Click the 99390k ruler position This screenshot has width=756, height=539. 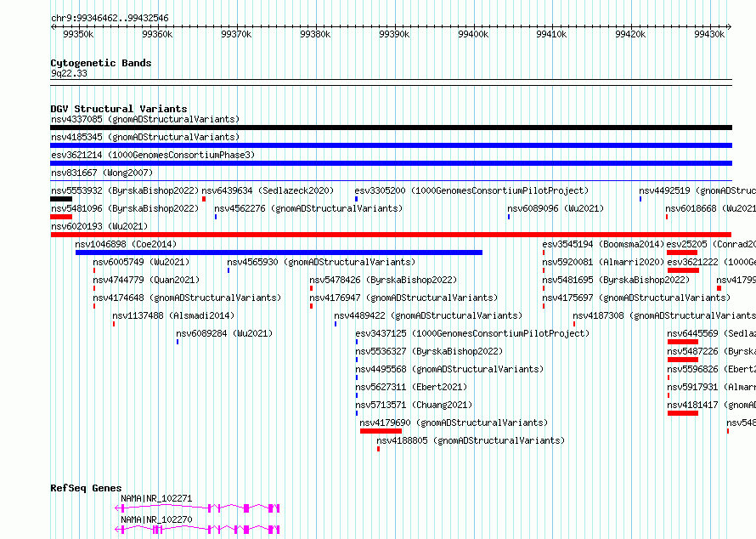(394, 34)
